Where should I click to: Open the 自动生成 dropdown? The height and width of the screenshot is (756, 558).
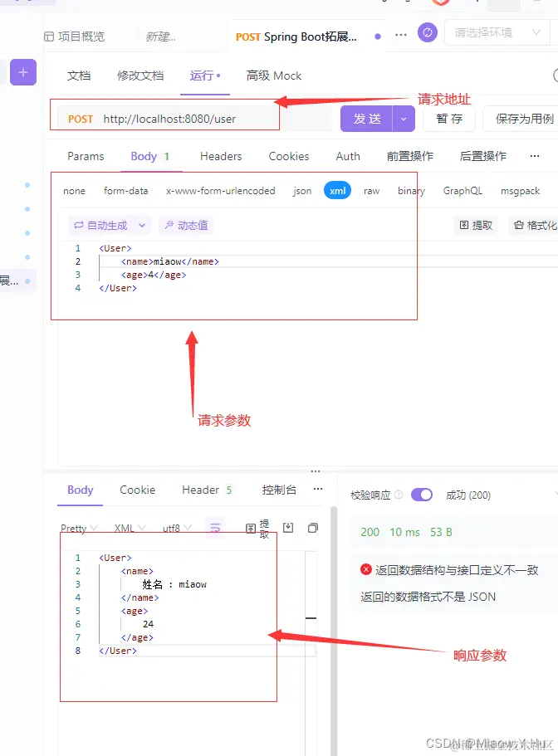[x=109, y=225]
